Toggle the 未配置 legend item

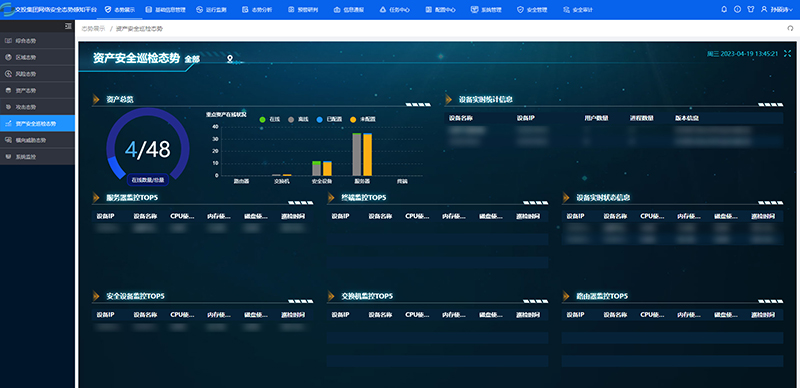[x=363, y=119]
